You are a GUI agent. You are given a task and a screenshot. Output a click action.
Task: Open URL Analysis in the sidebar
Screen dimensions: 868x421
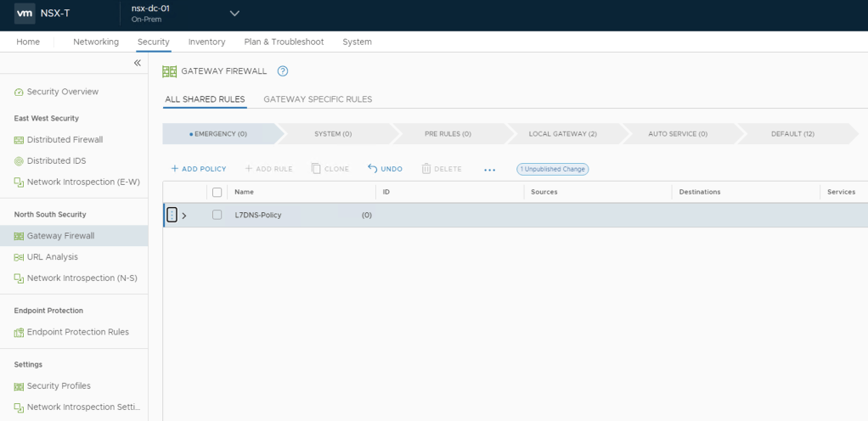pos(52,257)
